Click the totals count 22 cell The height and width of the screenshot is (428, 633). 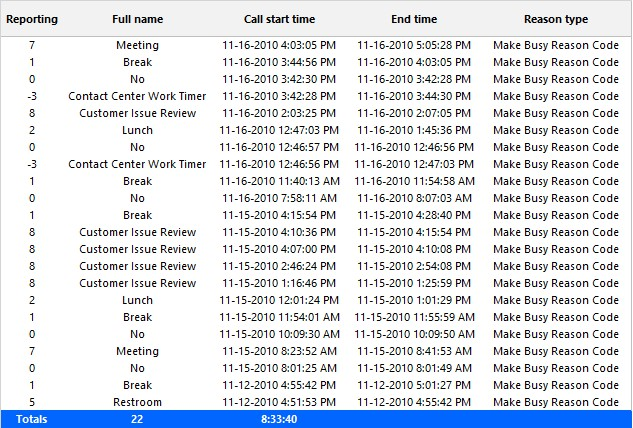[x=137, y=419]
